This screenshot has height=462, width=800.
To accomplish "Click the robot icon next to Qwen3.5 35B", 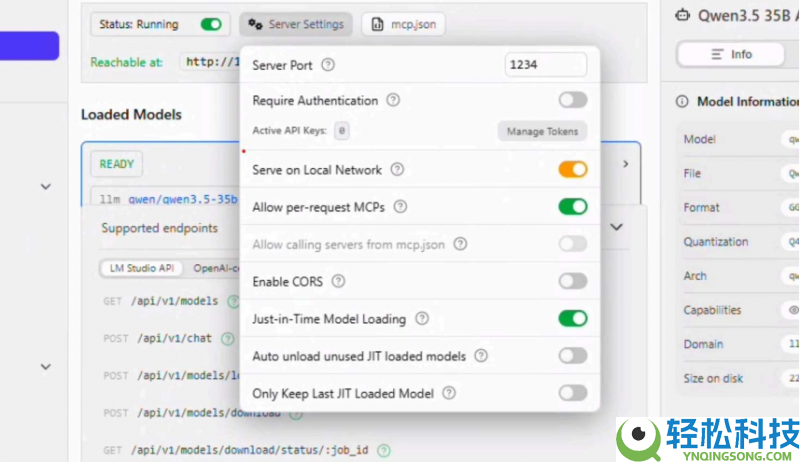I will tap(682, 15).
